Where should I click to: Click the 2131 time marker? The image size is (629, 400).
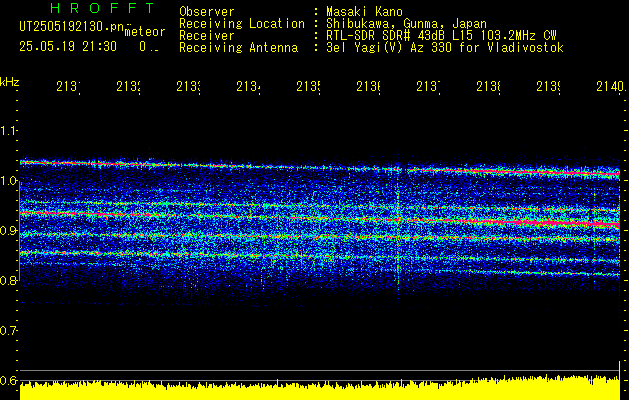[68, 87]
